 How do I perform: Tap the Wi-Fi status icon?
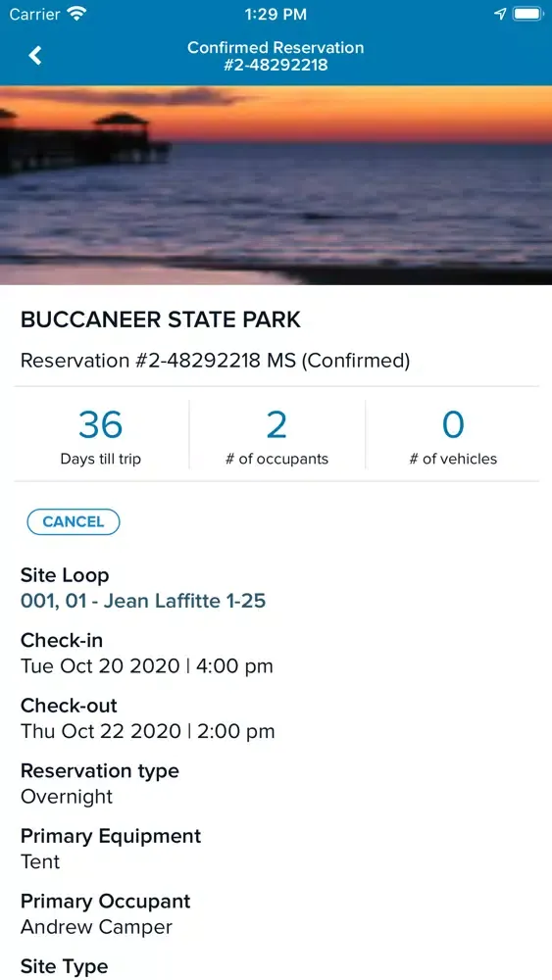pos(77,14)
